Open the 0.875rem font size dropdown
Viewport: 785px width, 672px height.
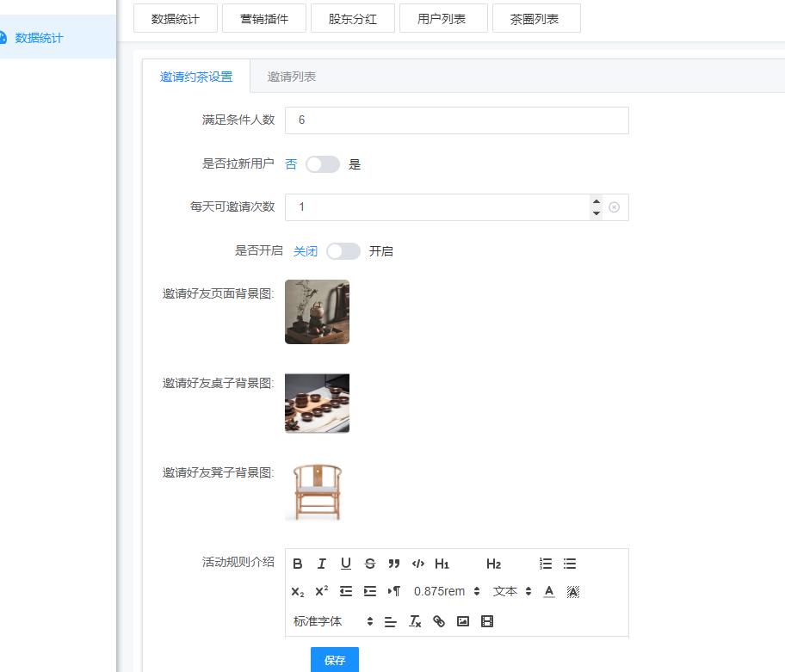coord(447,591)
